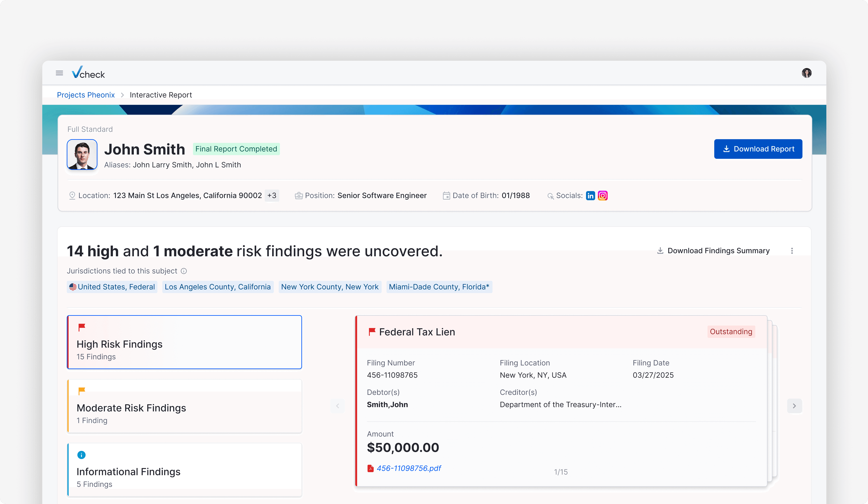Go to previous finding card arrow
Viewport: 868px width, 504px height.
[x=338, y=406]
